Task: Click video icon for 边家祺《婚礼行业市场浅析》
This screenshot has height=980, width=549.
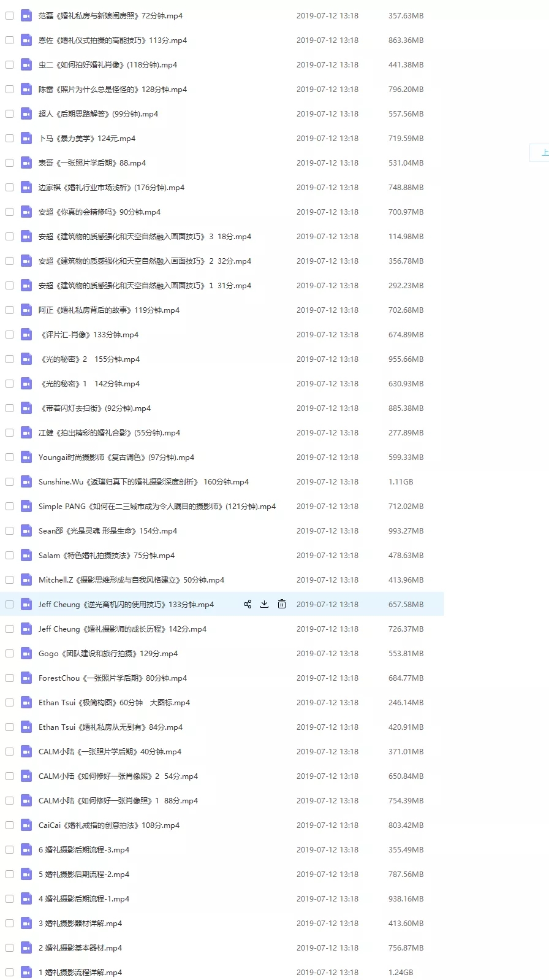Action: pos(26,187)
